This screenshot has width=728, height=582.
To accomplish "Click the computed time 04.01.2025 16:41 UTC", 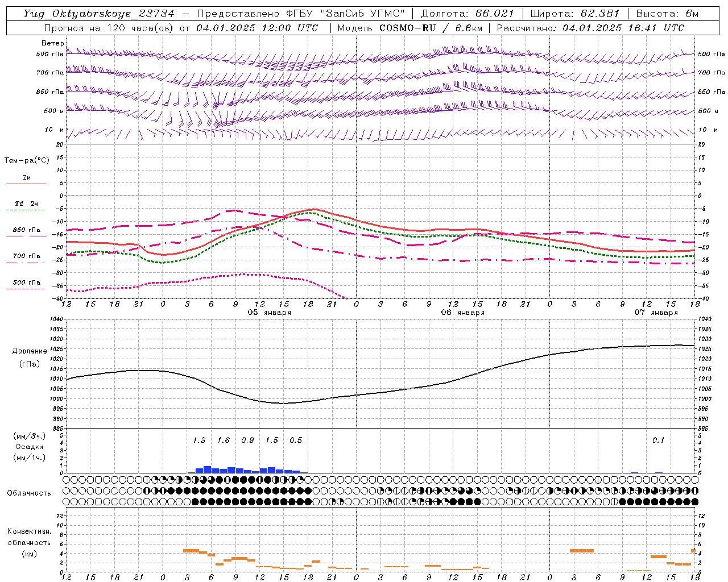I will 623,28.
